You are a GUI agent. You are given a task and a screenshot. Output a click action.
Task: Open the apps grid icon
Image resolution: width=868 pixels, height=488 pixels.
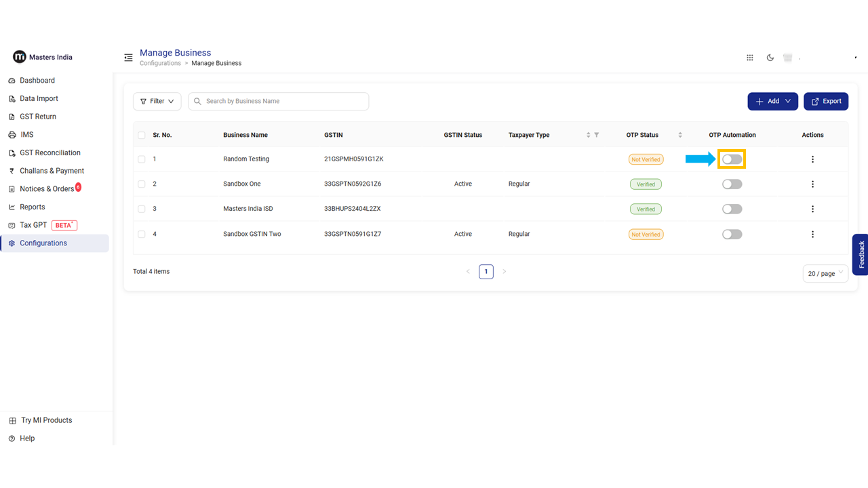point(750,58)
